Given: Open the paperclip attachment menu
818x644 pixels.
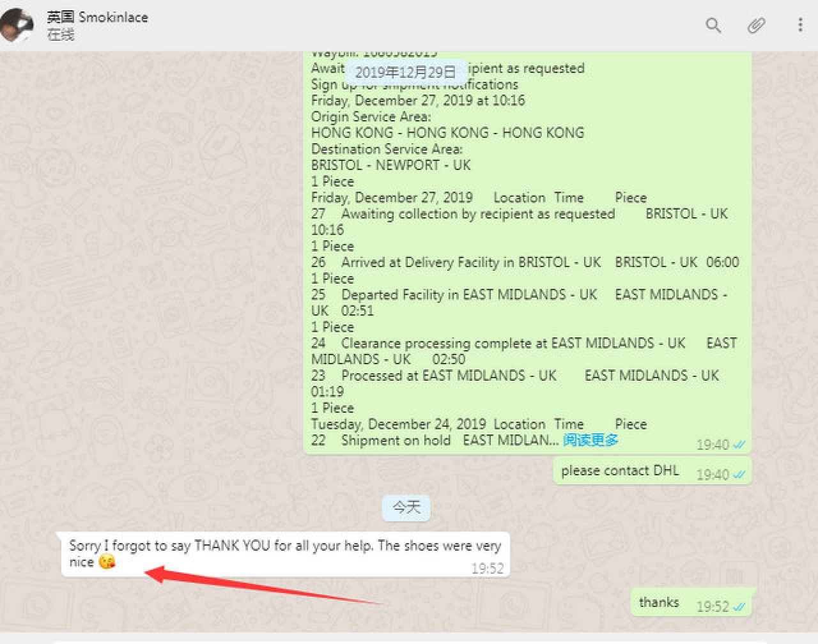Looking at the screenshot, I should (x=756, y=26).
